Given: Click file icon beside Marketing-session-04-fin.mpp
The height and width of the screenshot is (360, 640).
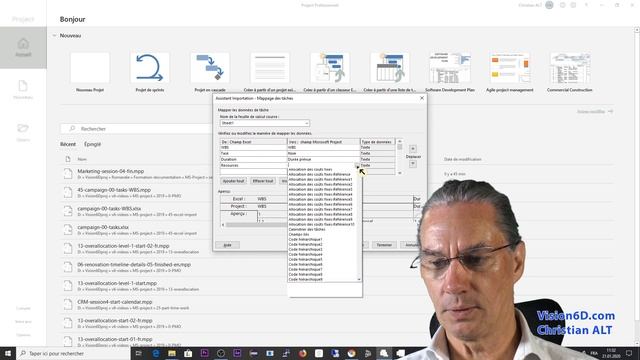Looking at the screenshot, I should [x=68, y=174].
